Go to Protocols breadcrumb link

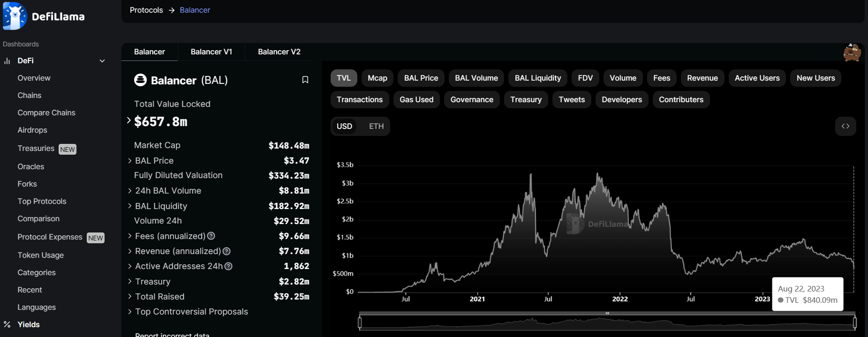click(146, 10)
